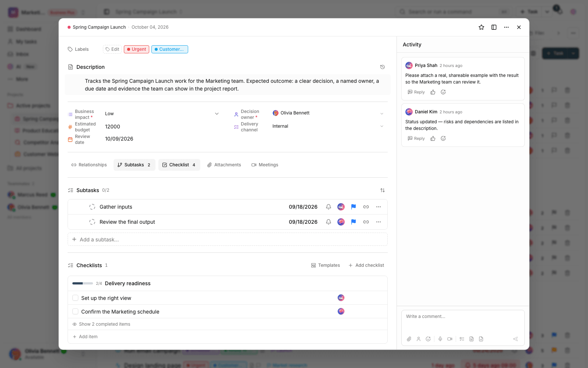Viewport: 588px width, 368px height.
Task: Add emoji reaction to Daniel Kim's comment
Action: click(443, 139)
